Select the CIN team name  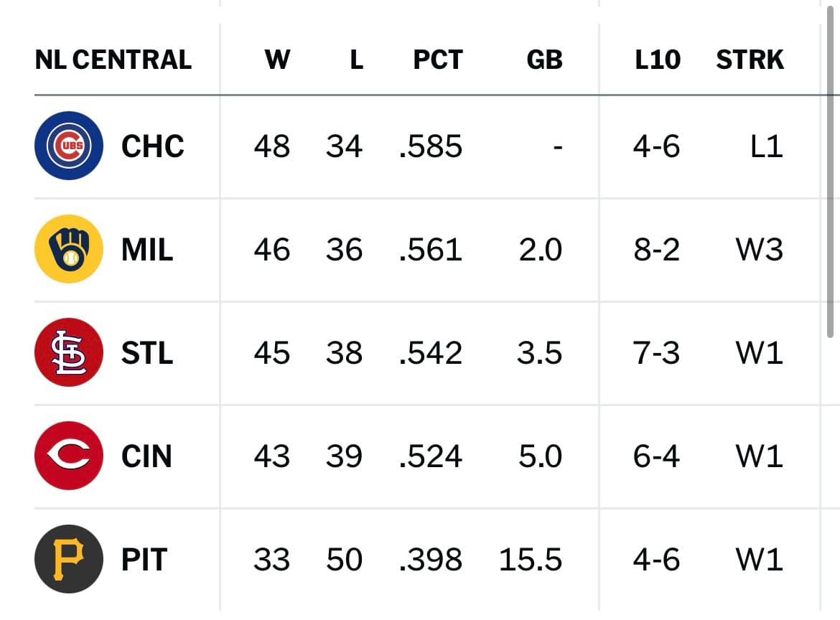[x=146, y=456]
